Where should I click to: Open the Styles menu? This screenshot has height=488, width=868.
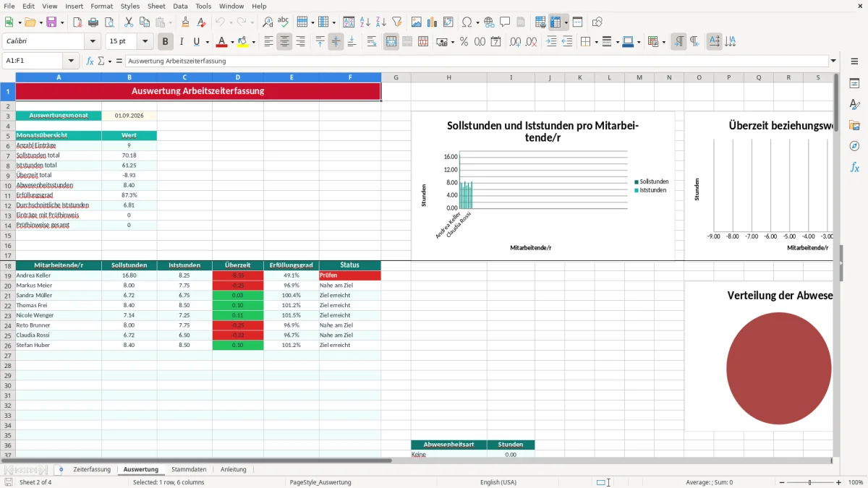point(130,6)
